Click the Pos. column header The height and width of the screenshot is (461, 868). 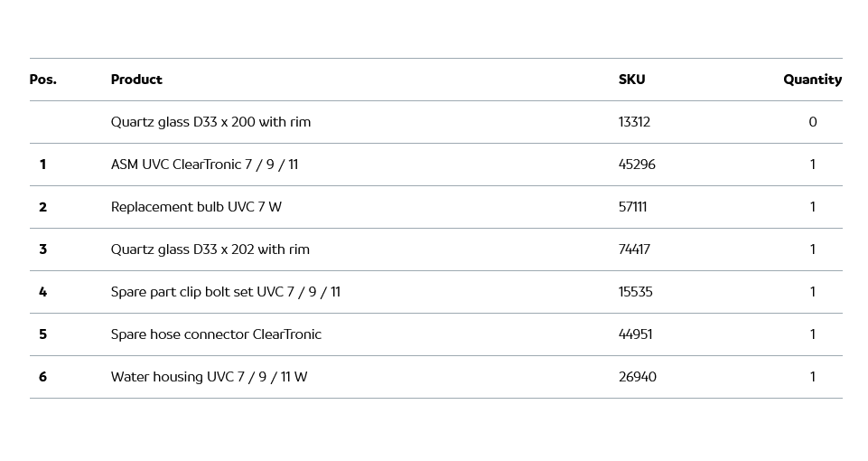(x=42, y=80)
